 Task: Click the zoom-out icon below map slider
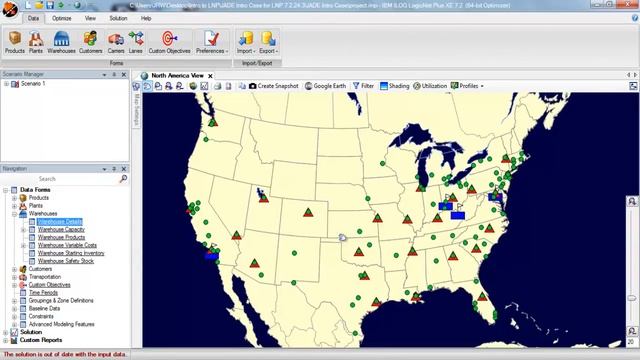632,331
